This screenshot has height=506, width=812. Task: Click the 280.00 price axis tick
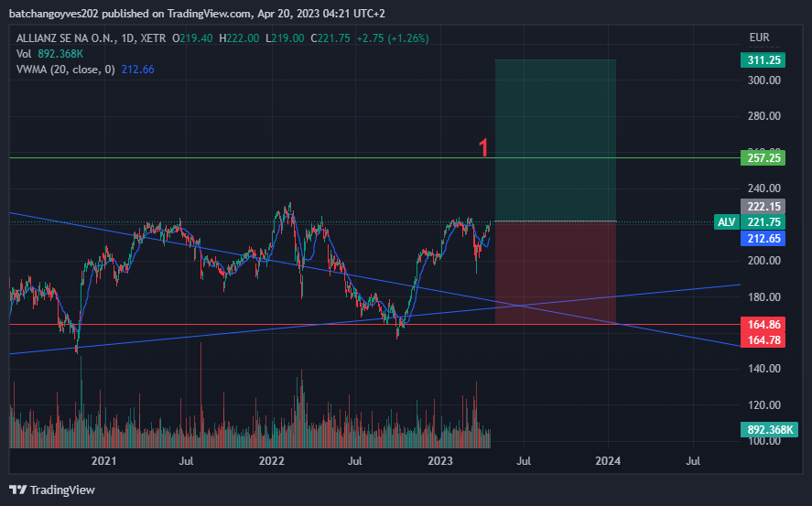coord(763,116)
